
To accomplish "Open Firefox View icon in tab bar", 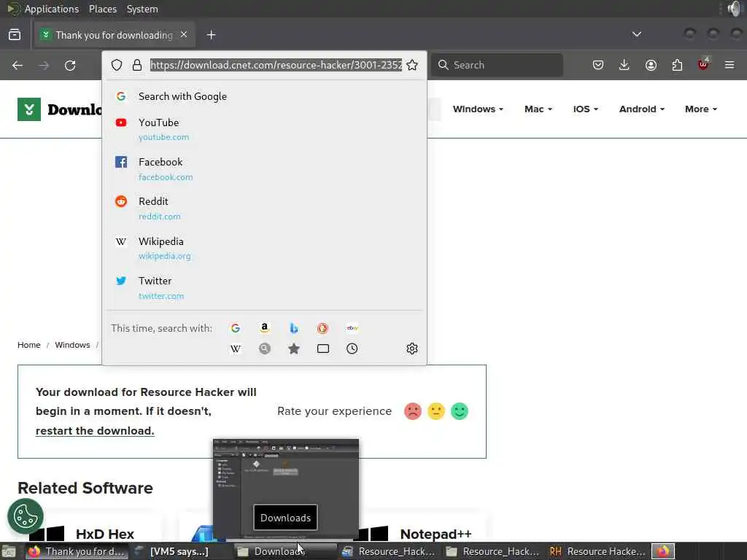I will click(15, 35).
